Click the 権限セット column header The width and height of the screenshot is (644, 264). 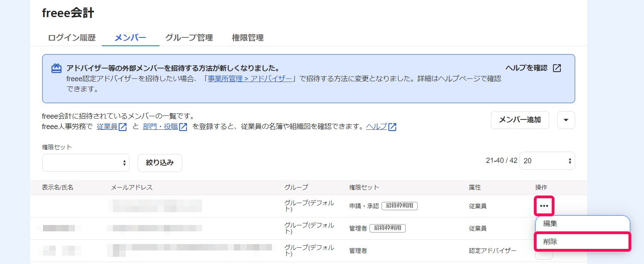[364, 188]
